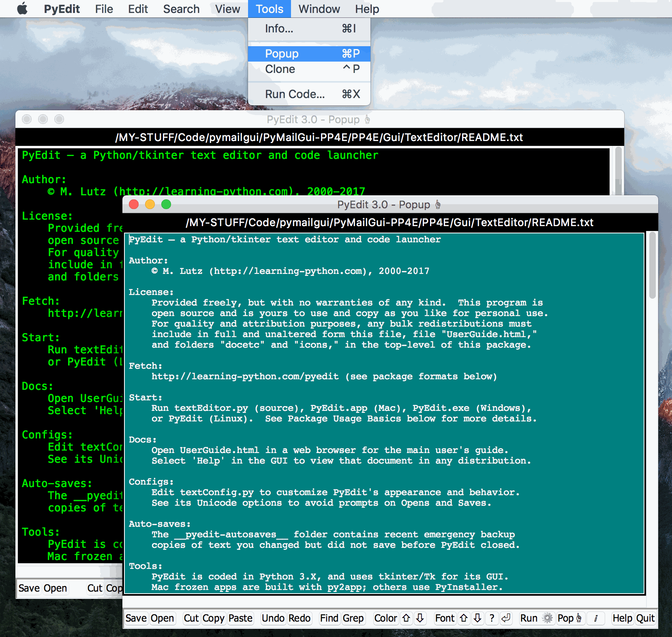Screen dimensions: 672x637
Task: Click the learning-python.com/pyedit URL line
Action: click(324, 376)
